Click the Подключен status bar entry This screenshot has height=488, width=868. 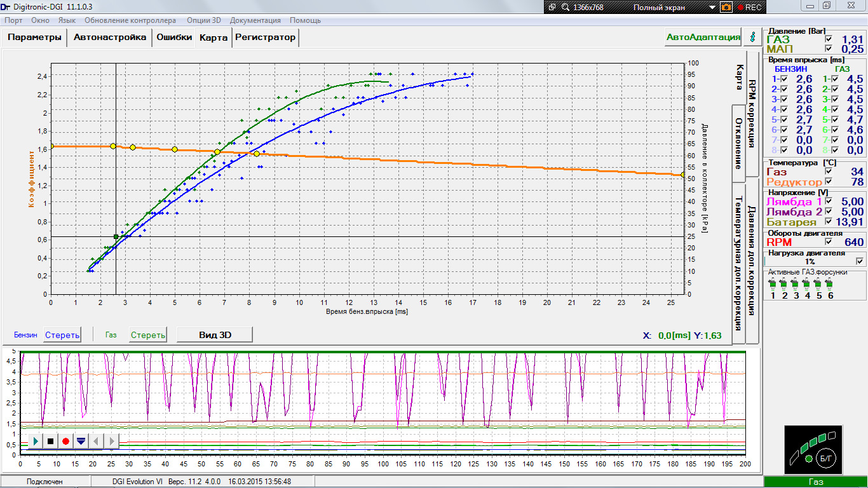pos(44,482)
